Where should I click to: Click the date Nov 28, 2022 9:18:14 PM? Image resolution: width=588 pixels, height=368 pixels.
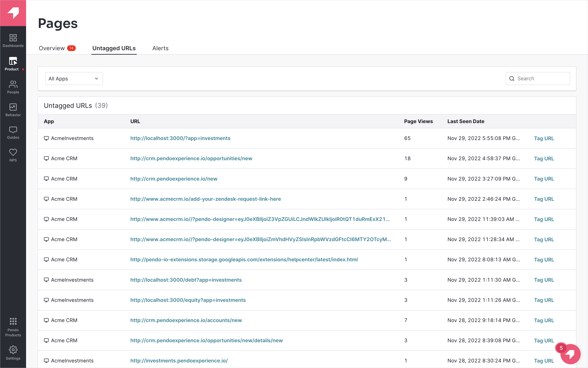(484, 320)
